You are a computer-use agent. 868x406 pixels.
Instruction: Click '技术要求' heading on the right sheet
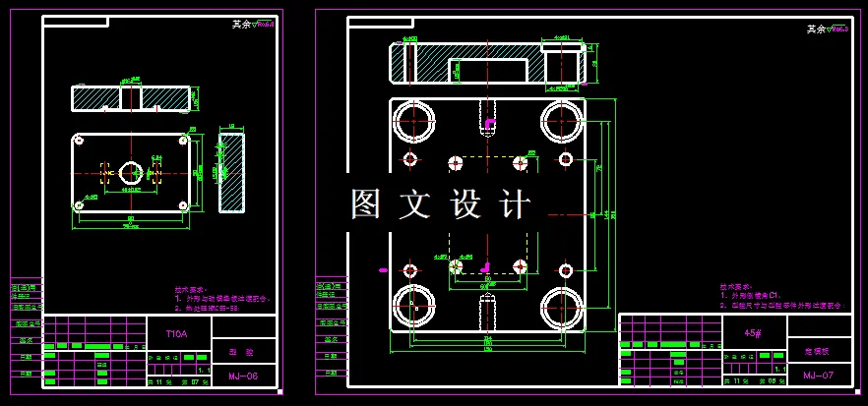735,287
